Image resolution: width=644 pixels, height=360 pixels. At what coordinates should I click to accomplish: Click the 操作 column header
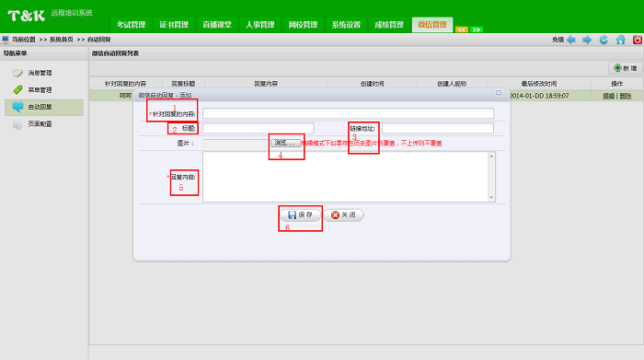617,84
